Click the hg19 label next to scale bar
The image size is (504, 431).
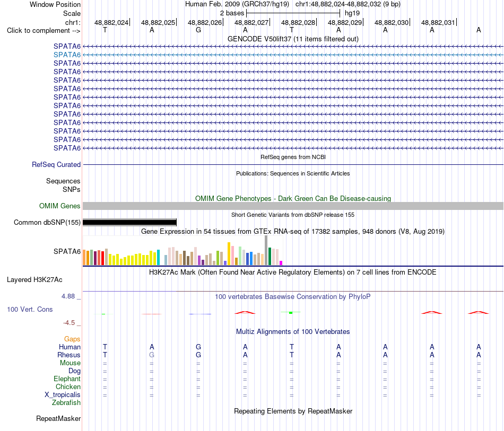point(352,13)
